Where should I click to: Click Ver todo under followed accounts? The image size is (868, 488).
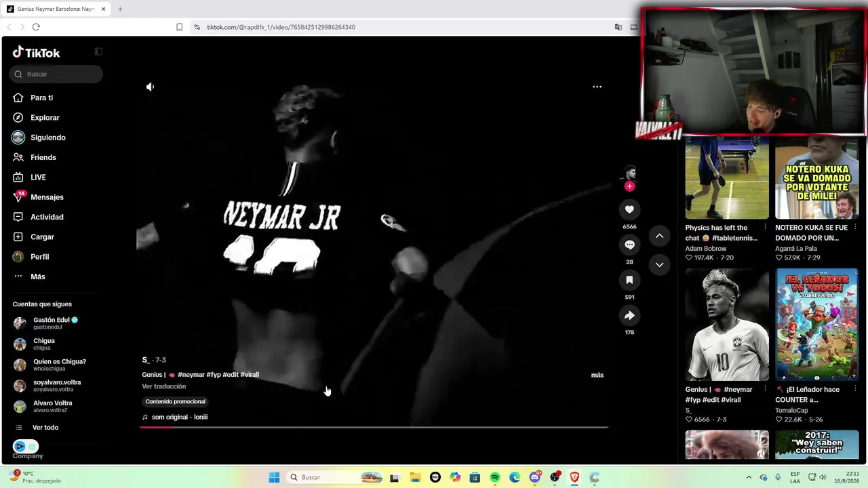point(45,428)
